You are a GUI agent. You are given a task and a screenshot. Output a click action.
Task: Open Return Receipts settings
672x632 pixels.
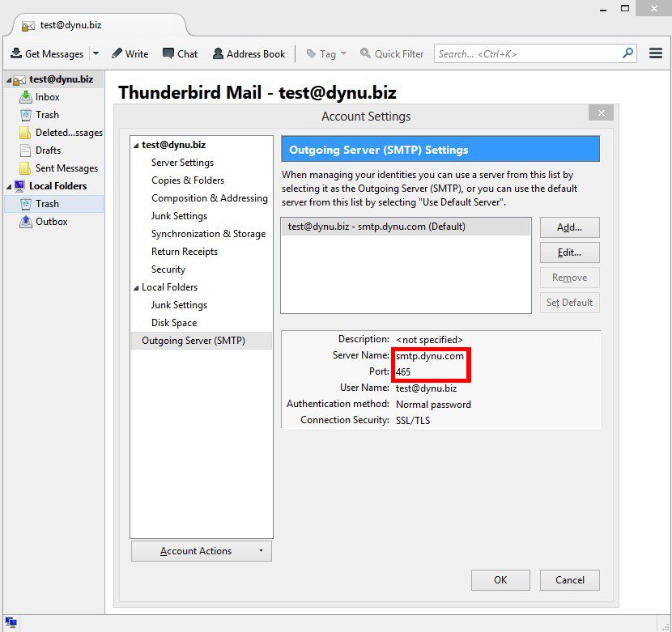coord(185,252)
